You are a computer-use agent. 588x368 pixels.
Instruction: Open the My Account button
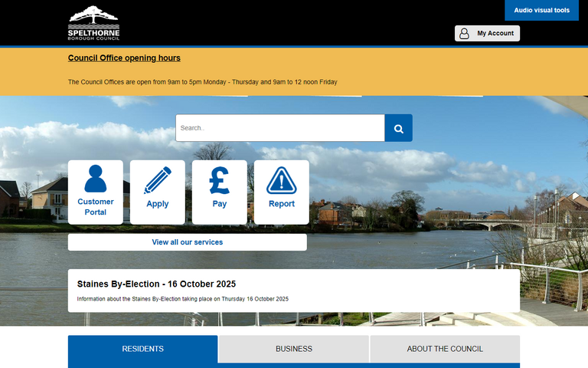487,33
